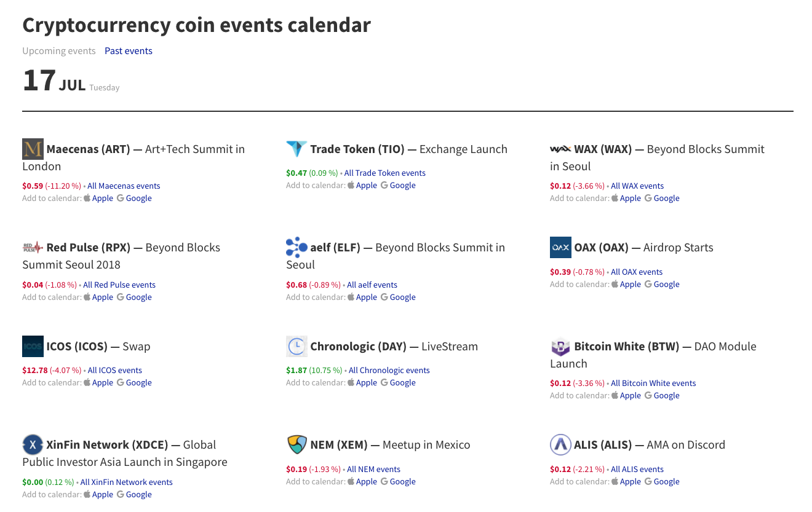
Task: Click the ICOS coin logo icon
Action: point(33,346)
